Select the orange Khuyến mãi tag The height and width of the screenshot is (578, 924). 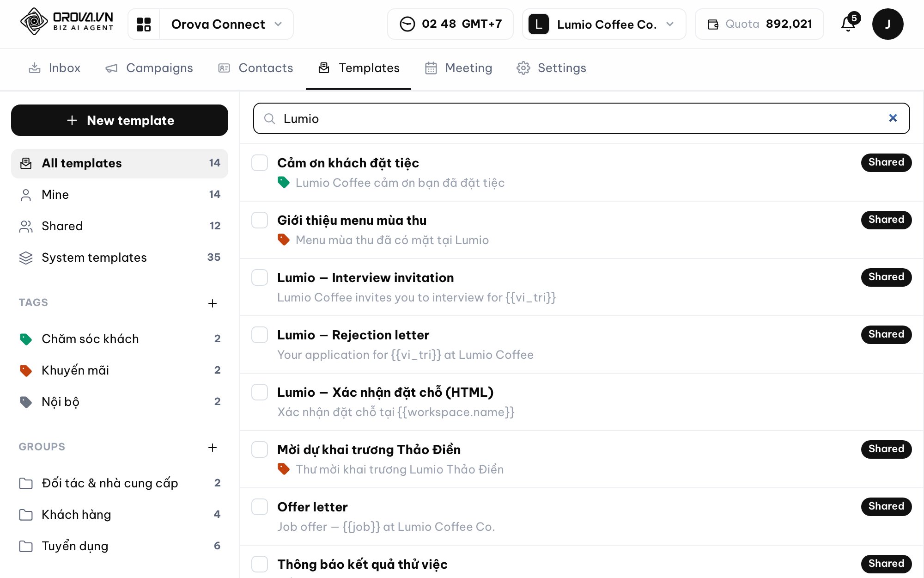[120, 370]
